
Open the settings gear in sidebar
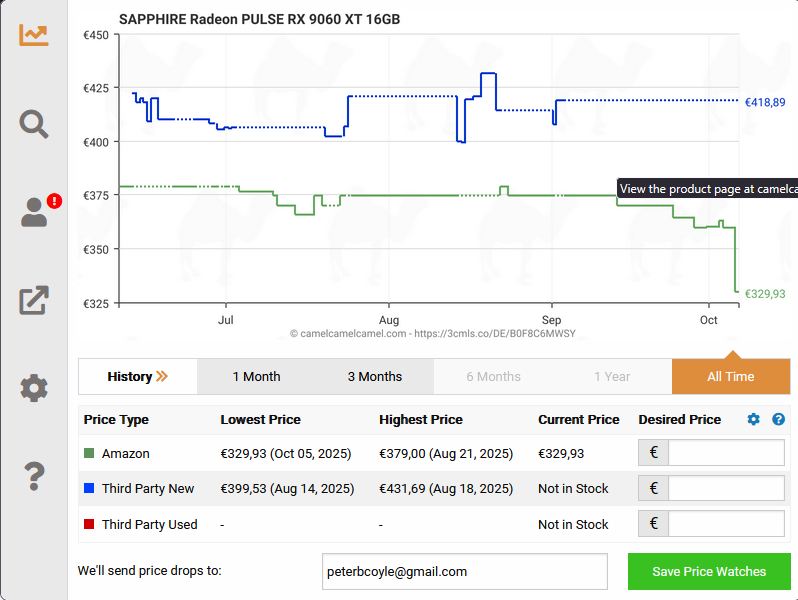34,388
